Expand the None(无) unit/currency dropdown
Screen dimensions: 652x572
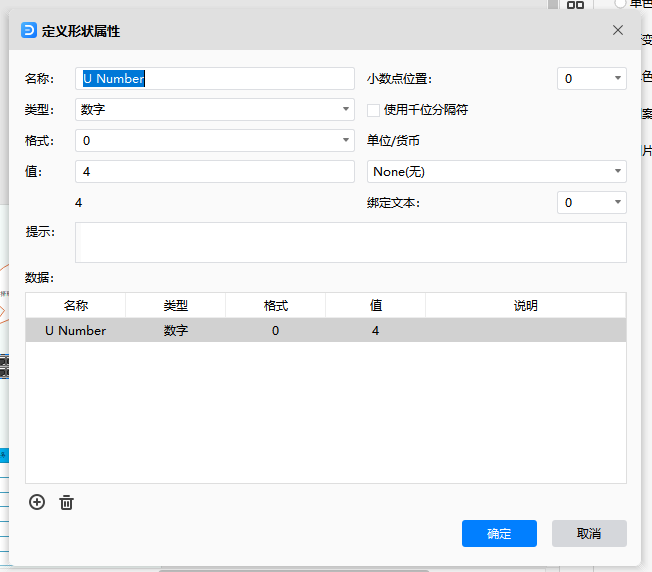(496, 172)
